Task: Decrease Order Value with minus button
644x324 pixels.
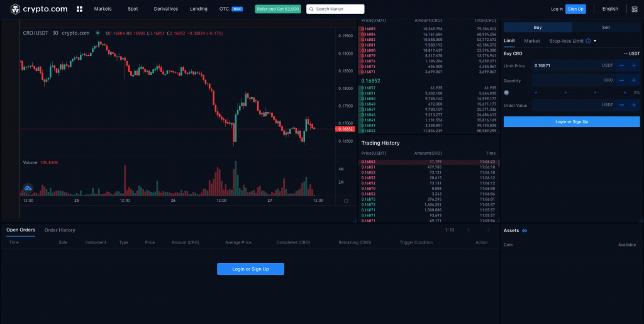Action: (621, 105)
